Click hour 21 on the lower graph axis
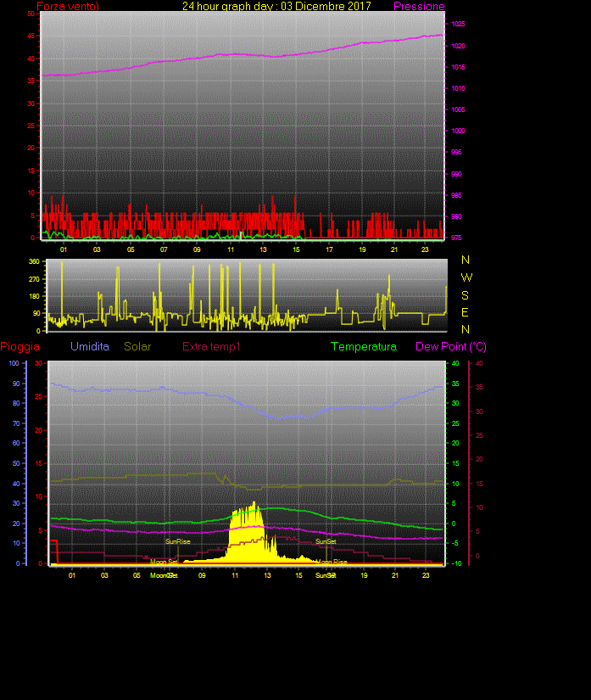 coord(394,575)
